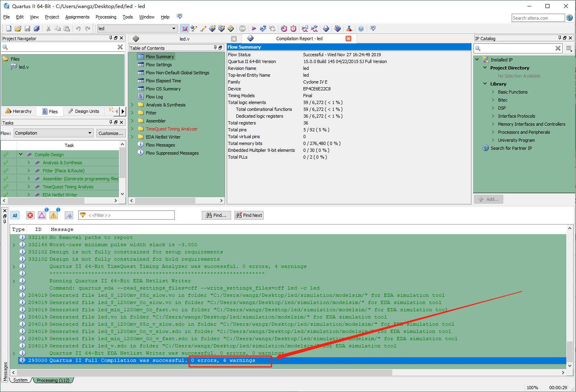Toggle the All messages filter
The width and height of the screenshot is (576, 392).
tap(15, 215)
